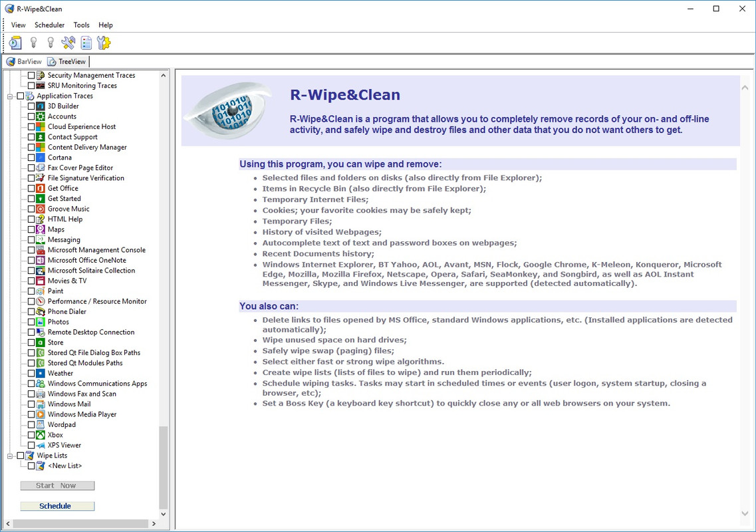This screenshot has width=756, height=532.
Task: Click tree panel scroll-right arrow
Action: pos(154,524)
